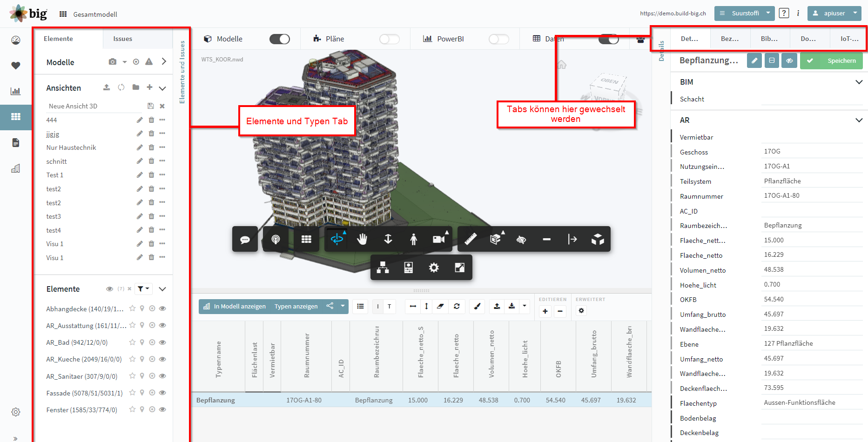Collapse the Ansichten section
This screenshot has height=442, width=868.
coord(162,88)
